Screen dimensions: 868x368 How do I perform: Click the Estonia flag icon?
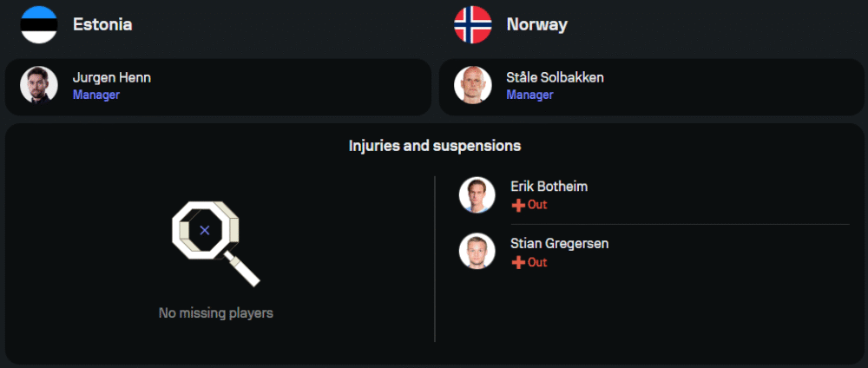tap(39, 24)
